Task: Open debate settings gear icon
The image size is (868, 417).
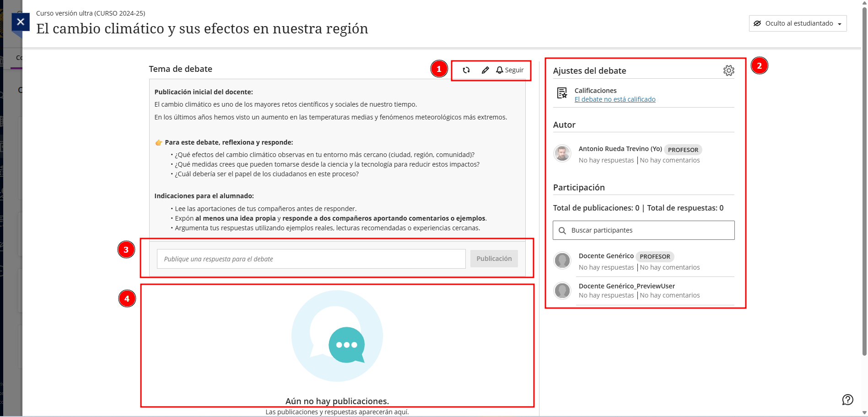Action: click(x=728, y=70)
